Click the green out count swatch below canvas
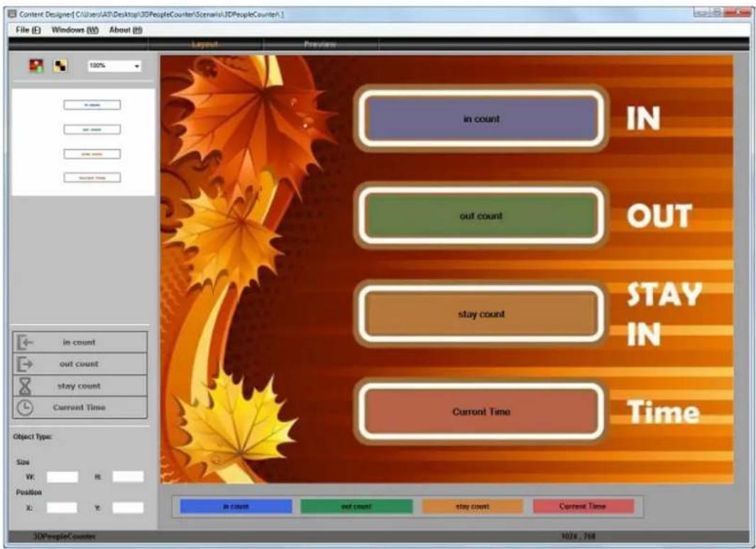Image resolution: width=756 pixels, height=549 pixels. pyautogui.click(x=357, y=506)
